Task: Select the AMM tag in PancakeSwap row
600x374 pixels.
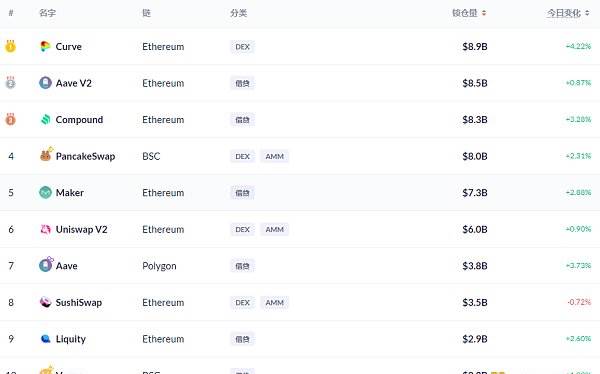Action: point(274,156)
